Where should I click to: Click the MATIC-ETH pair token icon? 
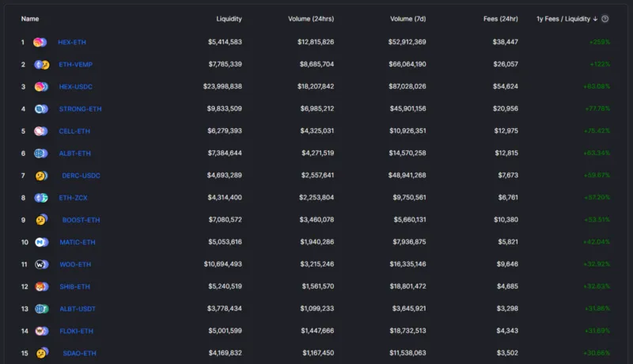point(42,242)
